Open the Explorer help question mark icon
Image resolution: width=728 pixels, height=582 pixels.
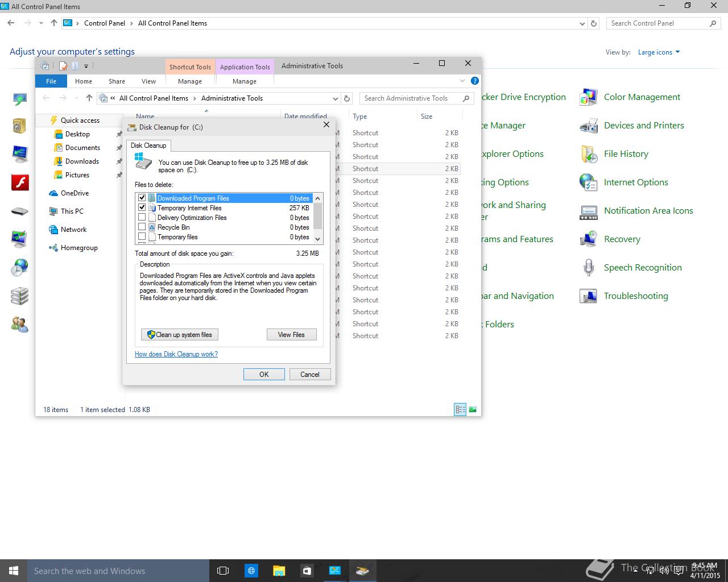[474, 81]
